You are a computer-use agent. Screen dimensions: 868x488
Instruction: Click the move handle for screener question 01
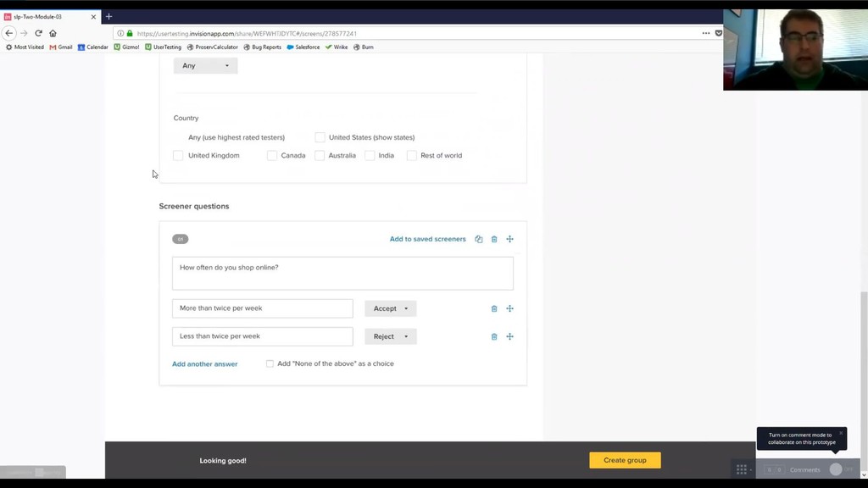[x=509, y=239]
